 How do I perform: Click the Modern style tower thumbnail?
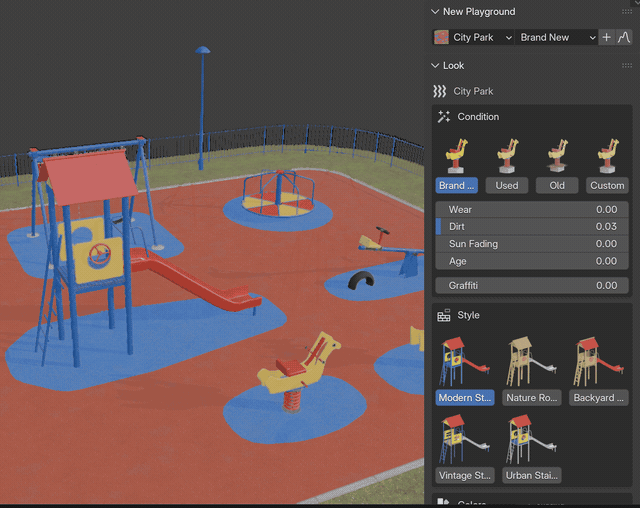click(464, 362)
